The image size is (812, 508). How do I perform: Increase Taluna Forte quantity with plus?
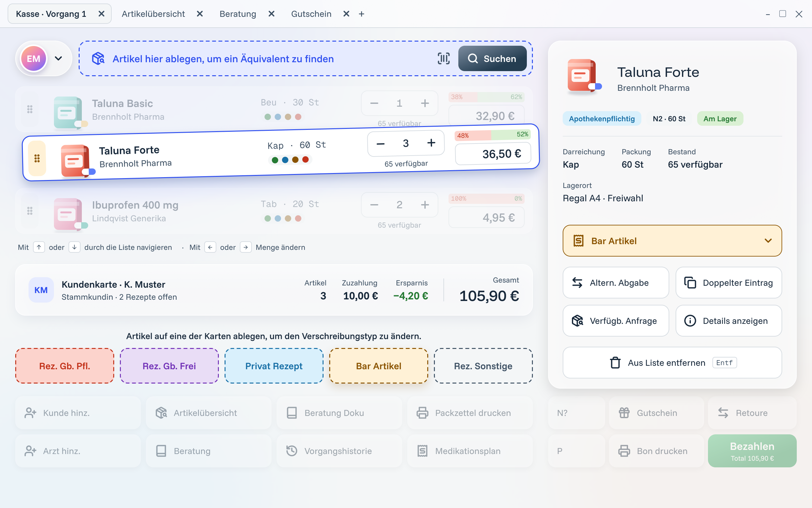point(431,143)
